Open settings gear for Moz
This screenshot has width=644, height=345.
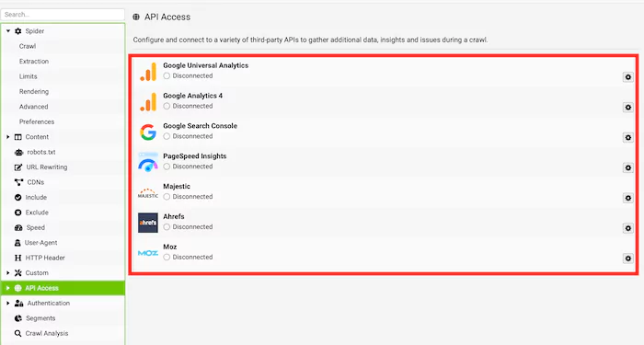(628, 259)
